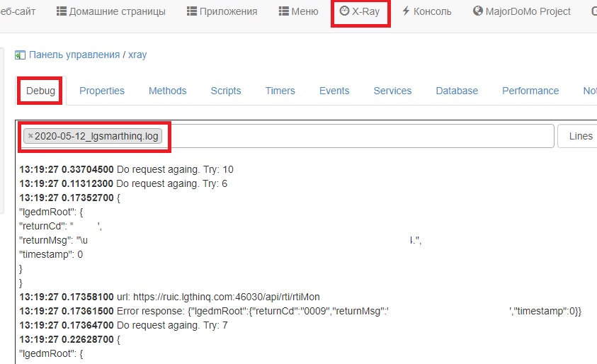This screenshot has height=364, width=597.
Task: Click the 'Do request againg. Try: 6' line
Action: 123,183
